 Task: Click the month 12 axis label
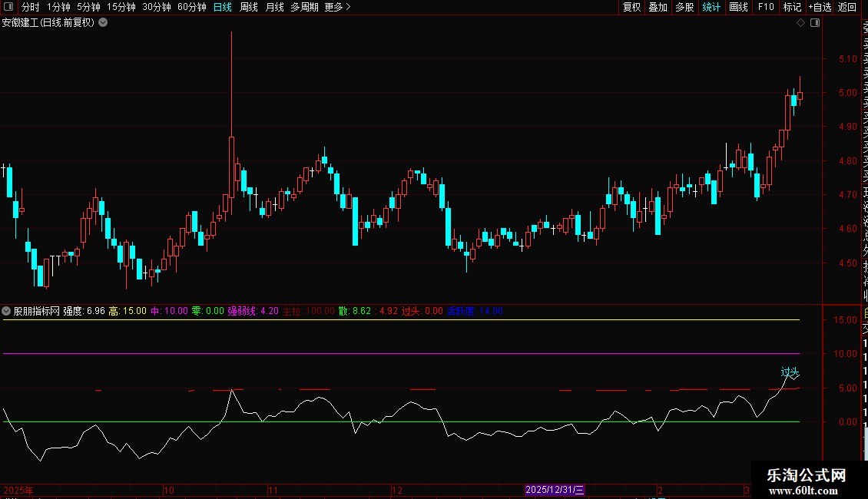pyautogui.click(x=397, y=490)
